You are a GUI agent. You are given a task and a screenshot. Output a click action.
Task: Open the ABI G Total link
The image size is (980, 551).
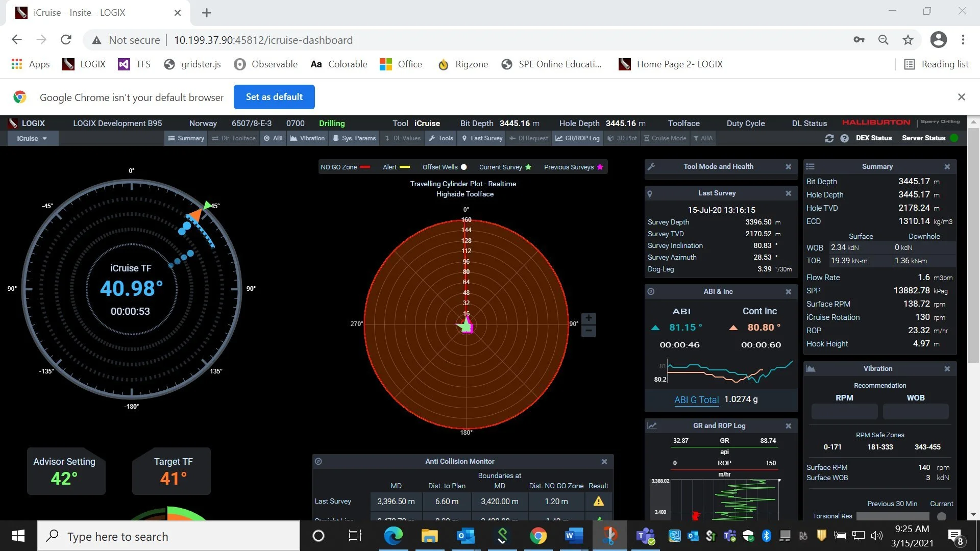696,399
